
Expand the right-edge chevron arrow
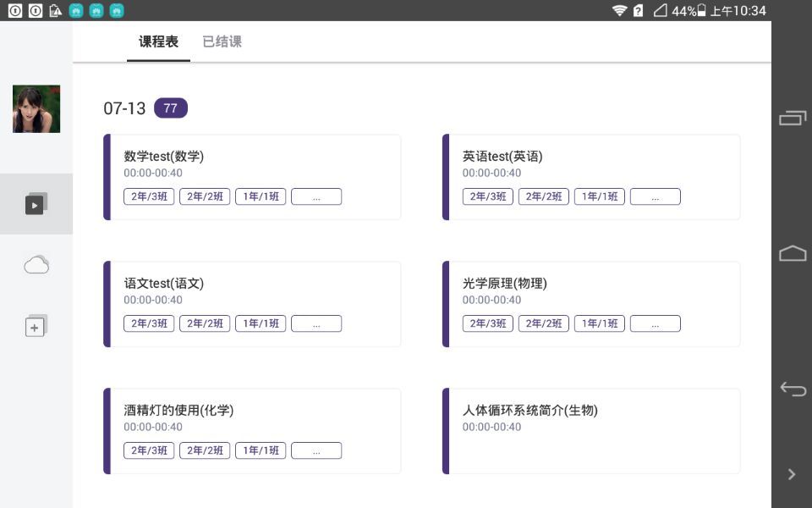[792, 474]
